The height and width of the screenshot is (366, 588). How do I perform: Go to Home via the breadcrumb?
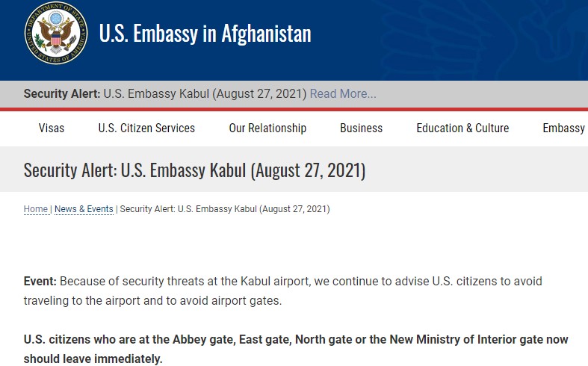tap(36, 209)
